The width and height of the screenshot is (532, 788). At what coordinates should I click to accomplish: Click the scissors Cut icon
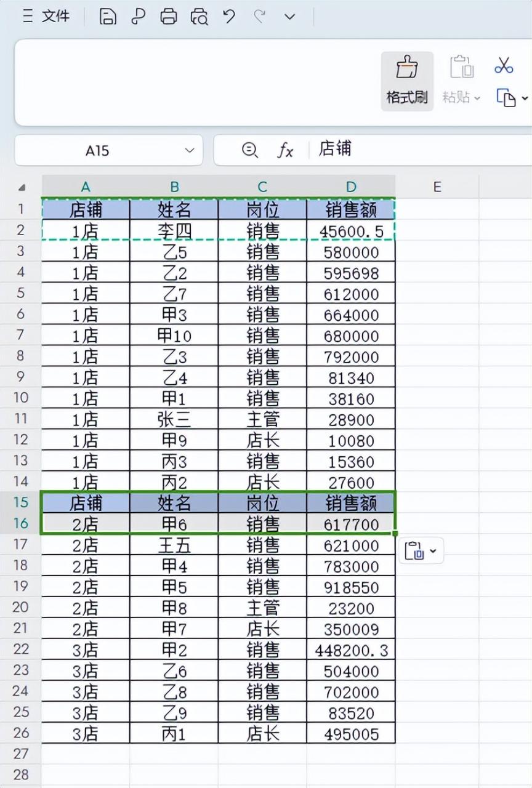tap(504, 65)
